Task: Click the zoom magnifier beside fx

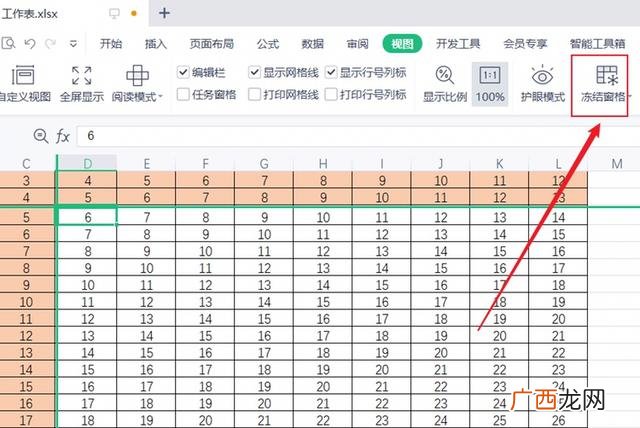Action: [41, 135]
